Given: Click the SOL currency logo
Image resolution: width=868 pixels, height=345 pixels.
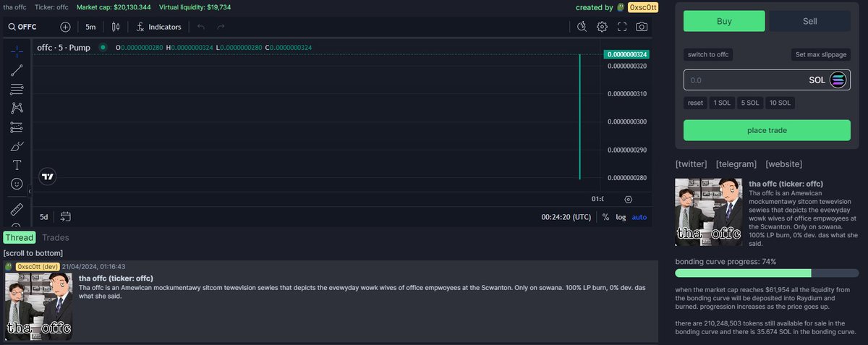Looking at the screenshot, I should 838,80.
